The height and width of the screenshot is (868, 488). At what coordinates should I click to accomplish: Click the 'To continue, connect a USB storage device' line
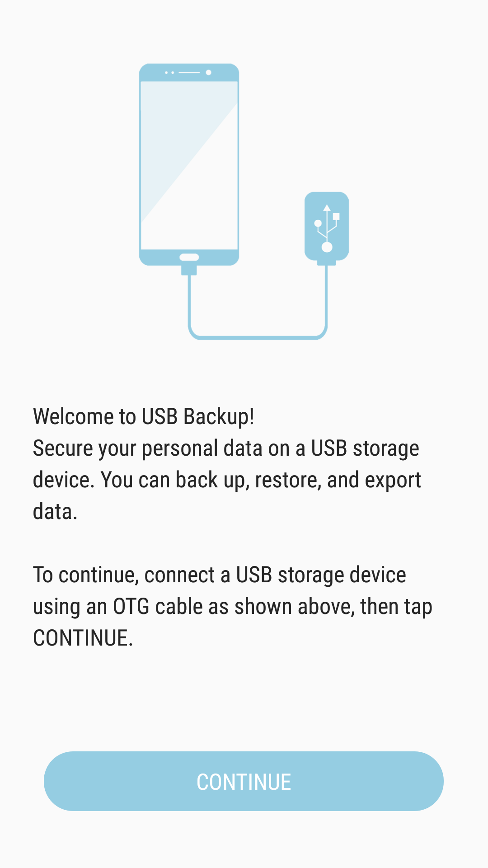(x=220, y=575)
